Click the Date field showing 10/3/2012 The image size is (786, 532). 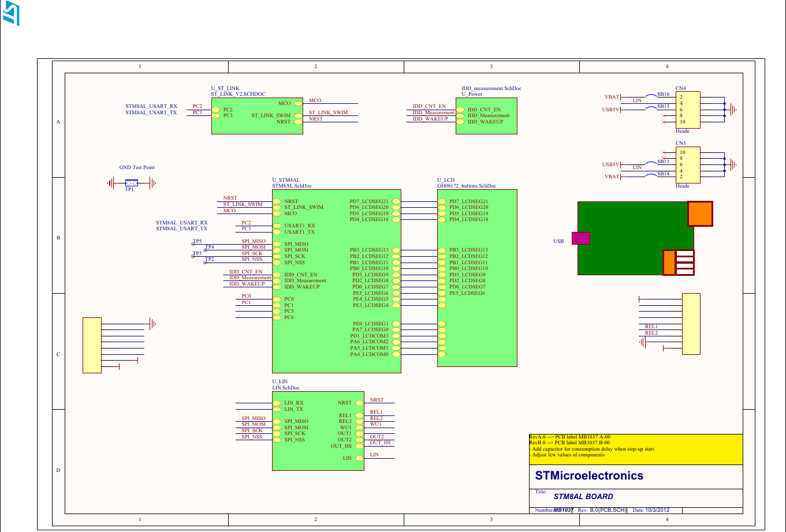651,510
